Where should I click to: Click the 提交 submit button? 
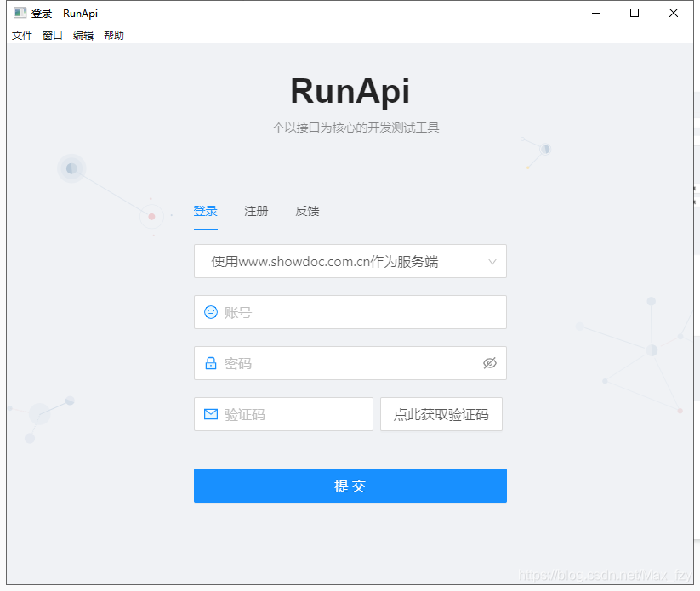pos(350,486)
